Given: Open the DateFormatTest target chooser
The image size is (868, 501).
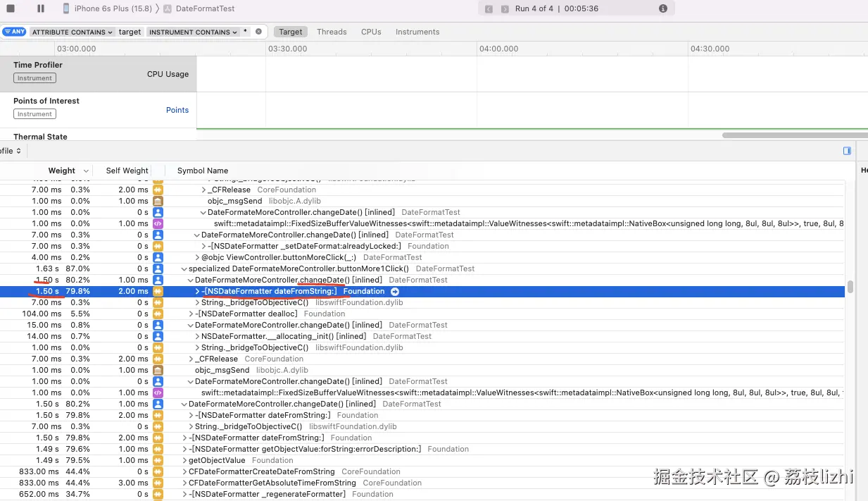Looking at the screenshot, I should point(199,8).
